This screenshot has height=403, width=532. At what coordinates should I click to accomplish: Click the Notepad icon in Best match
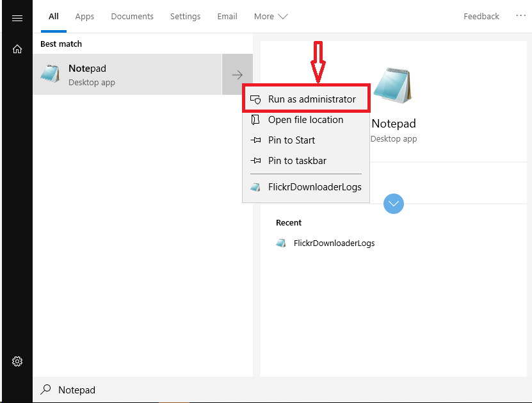click(x=50, y=73)
